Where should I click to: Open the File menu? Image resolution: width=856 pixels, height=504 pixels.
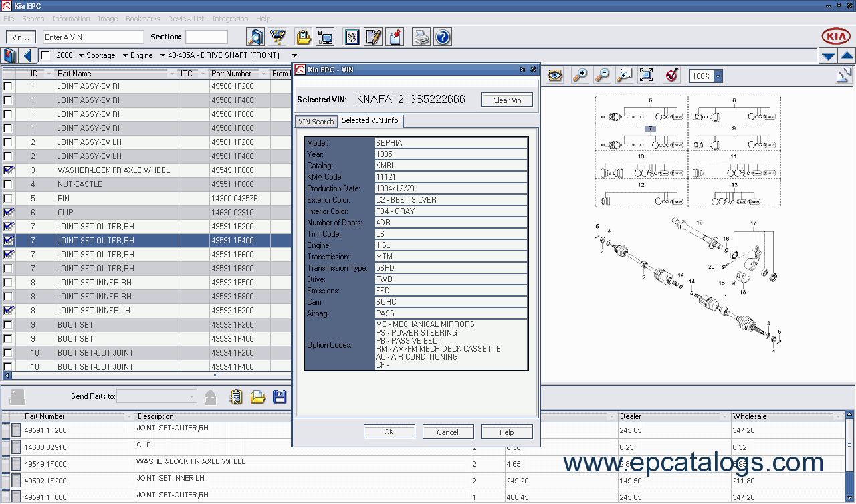pyautogui.click(x=9, y=19)
